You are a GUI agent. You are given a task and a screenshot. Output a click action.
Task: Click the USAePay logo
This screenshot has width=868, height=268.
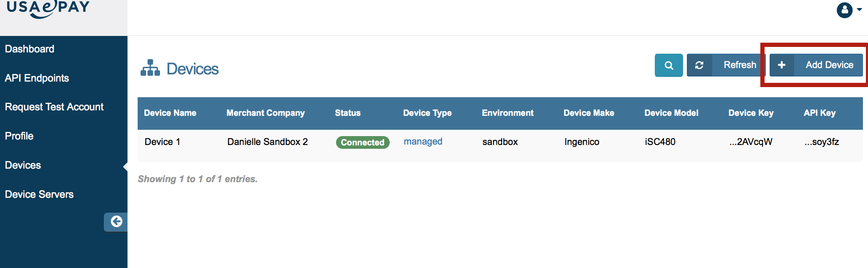tap(48, 8)
